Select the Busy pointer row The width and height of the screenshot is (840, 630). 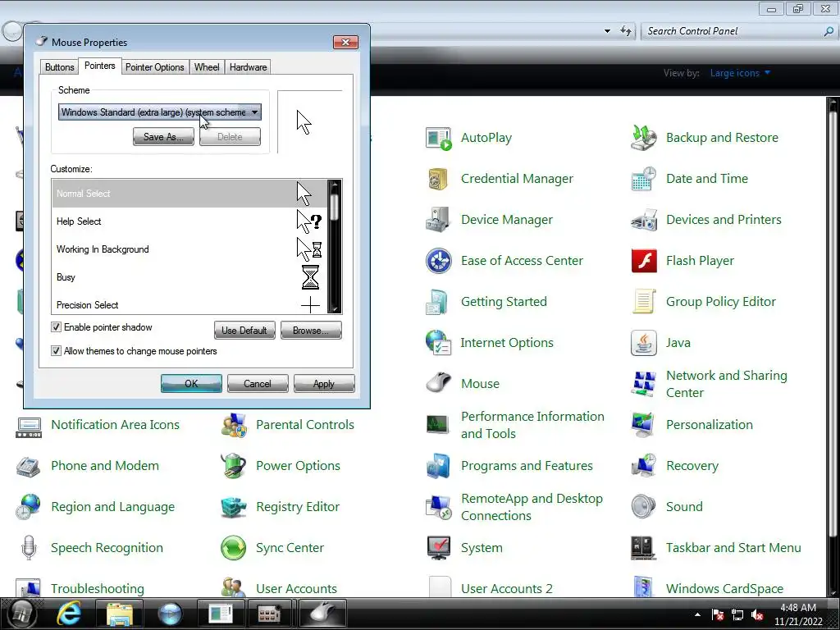pos(189,277)
